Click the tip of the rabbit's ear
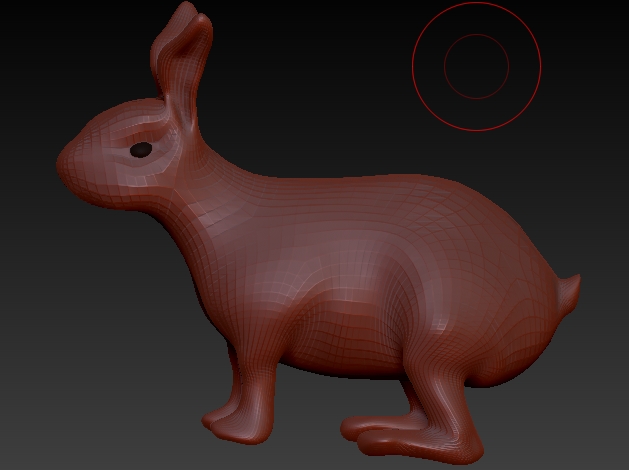The width and height of the screenshot is (629, 470). (x=186, y=12)
